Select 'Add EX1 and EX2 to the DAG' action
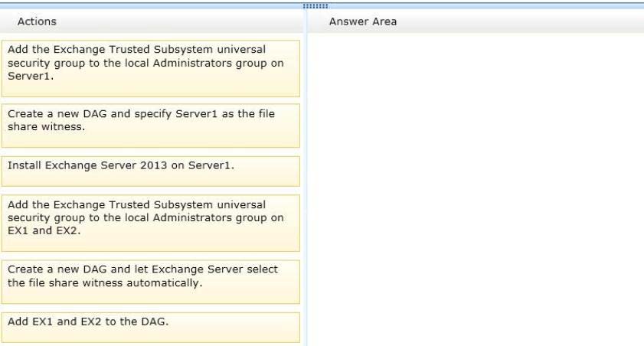The height and width of the screenshot is (346, 644). (151, 328)
